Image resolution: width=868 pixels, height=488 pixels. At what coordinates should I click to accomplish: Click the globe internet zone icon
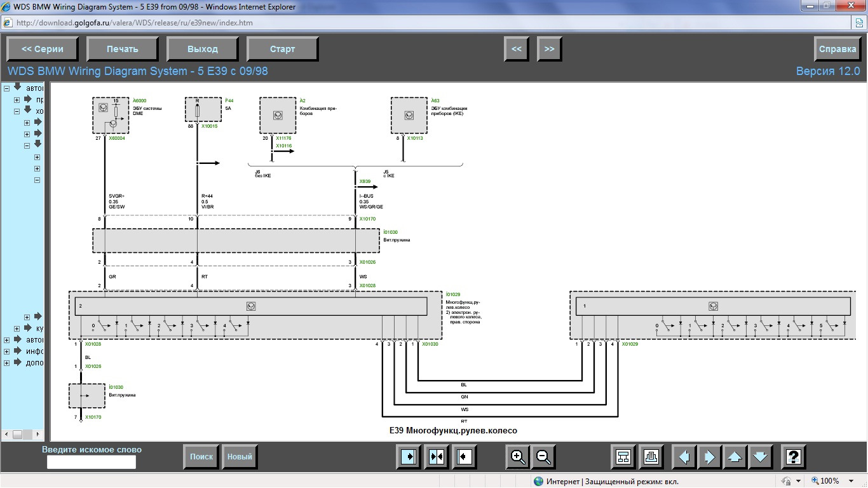(539, 482)
